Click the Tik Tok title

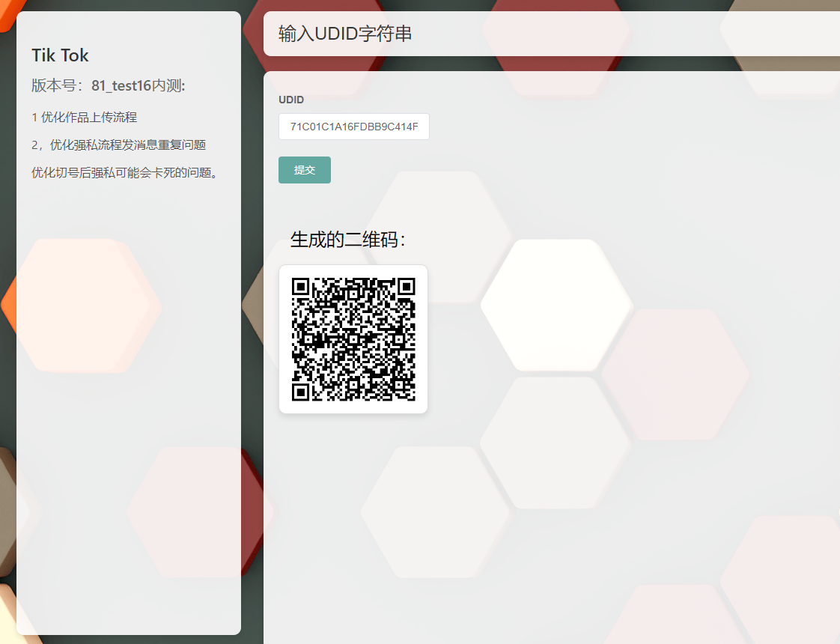[60, 55]
